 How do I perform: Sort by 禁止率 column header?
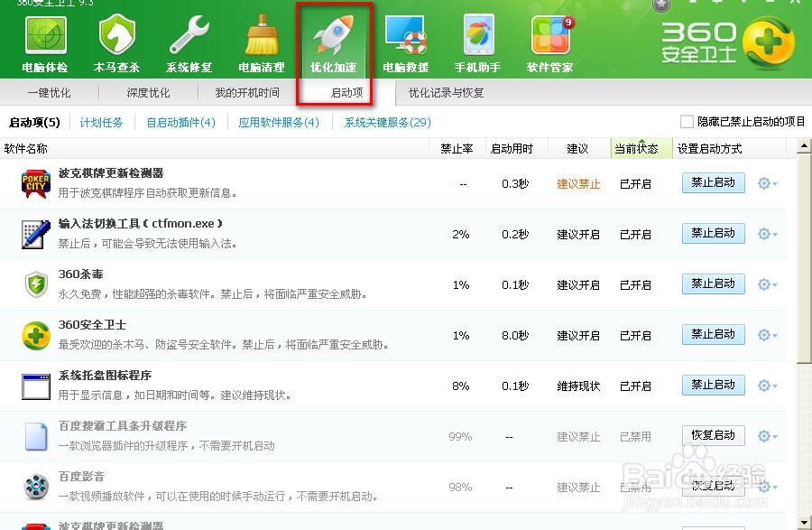click(x=457, y=149)
